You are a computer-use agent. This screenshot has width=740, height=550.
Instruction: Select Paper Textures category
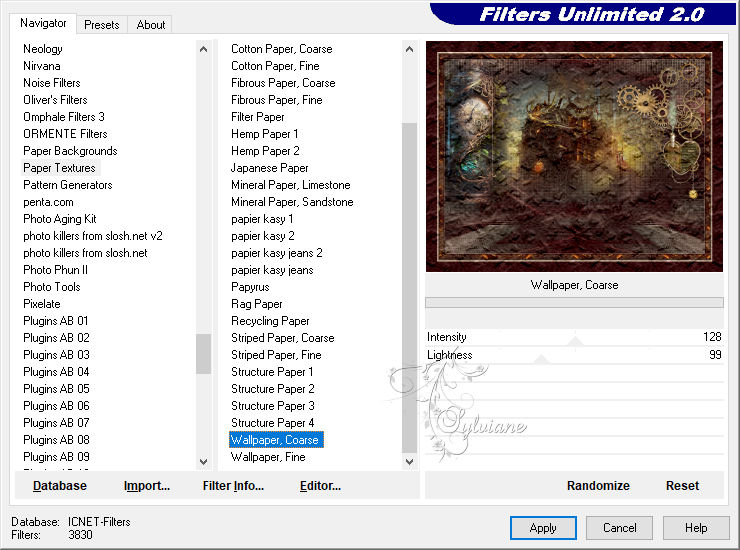pos(59,168)
